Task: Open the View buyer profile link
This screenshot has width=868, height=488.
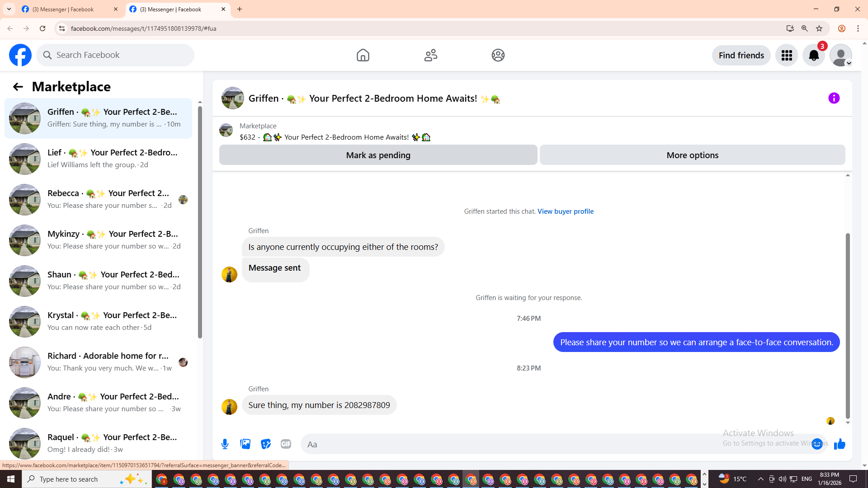Action: click(565, 211)
